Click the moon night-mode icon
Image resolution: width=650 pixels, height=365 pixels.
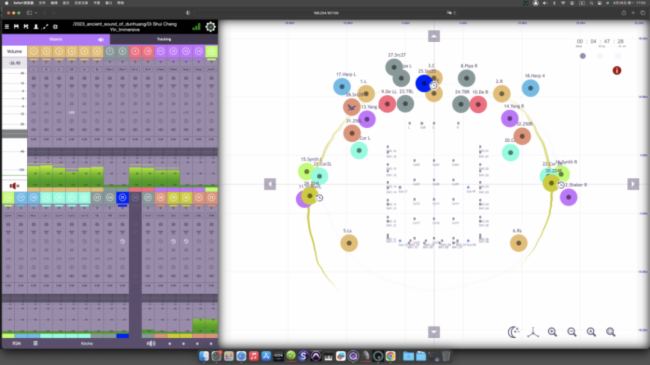[514, 332]
